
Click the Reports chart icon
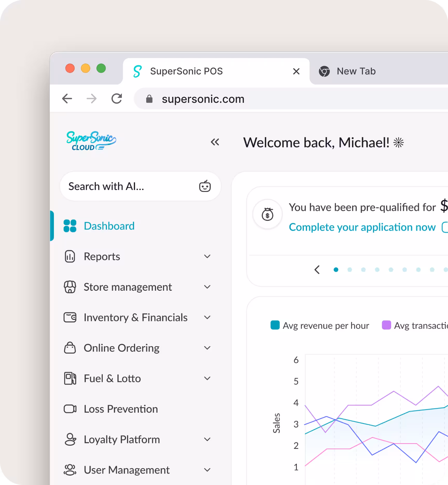(x=70, y=256)
